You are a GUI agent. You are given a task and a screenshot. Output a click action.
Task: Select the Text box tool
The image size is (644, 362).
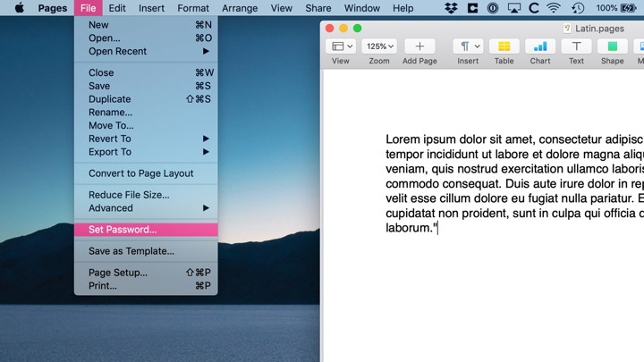coord(576,46)
